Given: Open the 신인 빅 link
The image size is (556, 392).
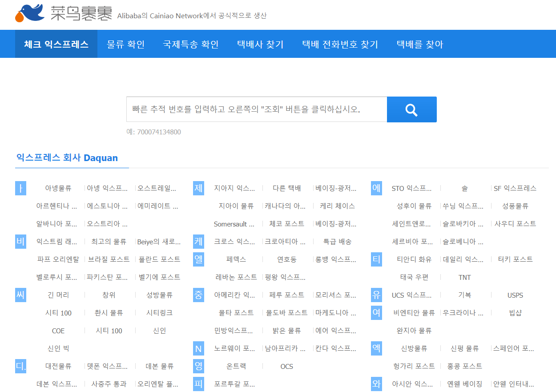Looking at the screenshot, I should [x=58, y=348].
